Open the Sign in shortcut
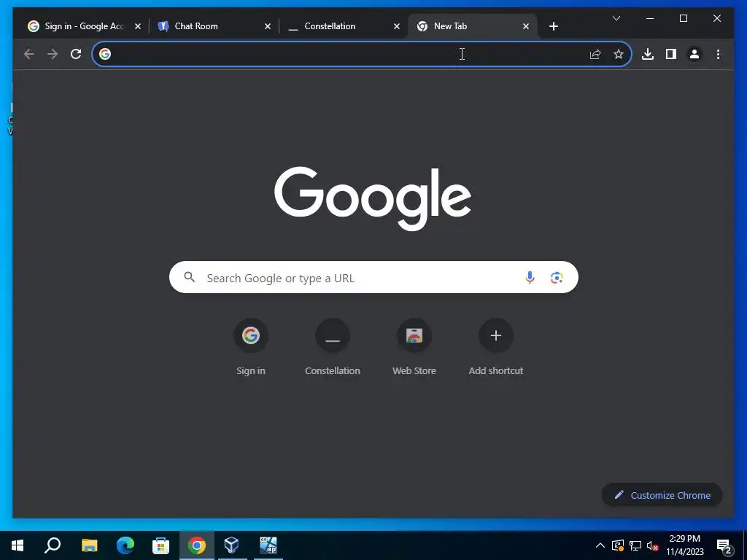 (x=251, y=348)
